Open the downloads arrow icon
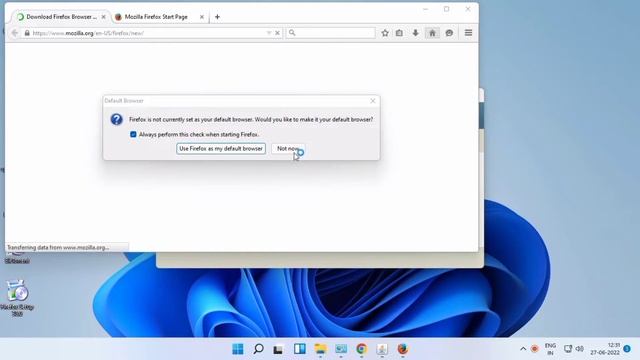The width and height of the screenshot is (640, 360). coord(416,33)
